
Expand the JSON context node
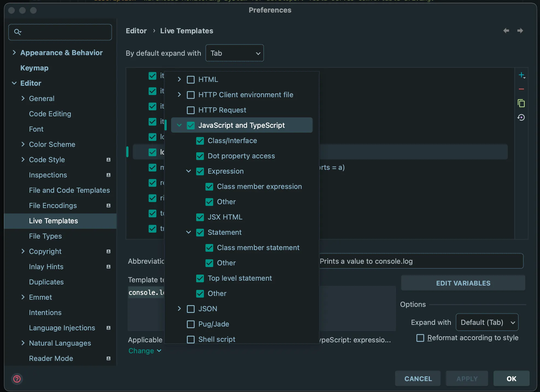tap(179, 309)
